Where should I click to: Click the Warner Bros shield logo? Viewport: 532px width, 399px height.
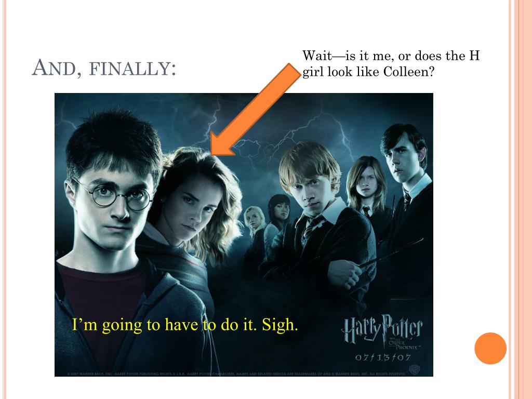click(413, 369)
